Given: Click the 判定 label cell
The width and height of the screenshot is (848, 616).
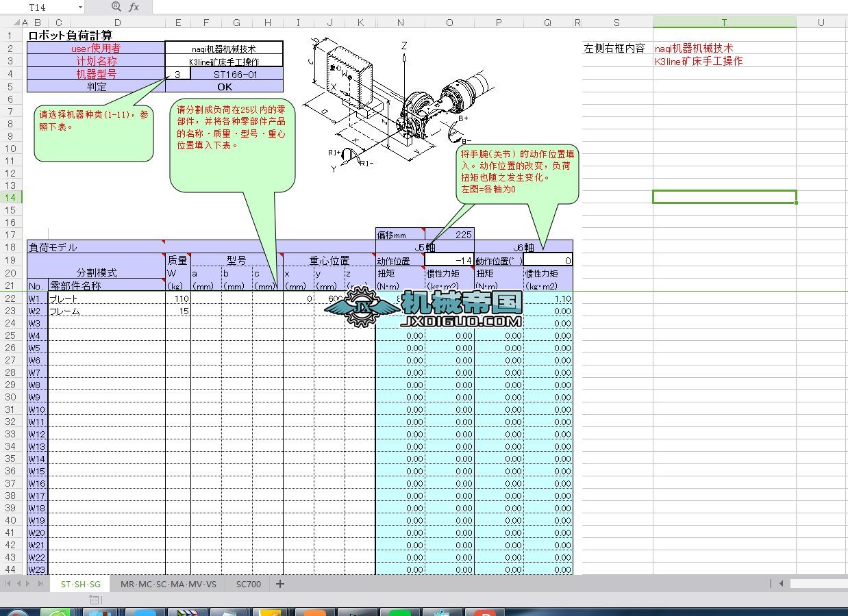Looking at the screenshot, I should pyautogui.click(x=96, y=86).
